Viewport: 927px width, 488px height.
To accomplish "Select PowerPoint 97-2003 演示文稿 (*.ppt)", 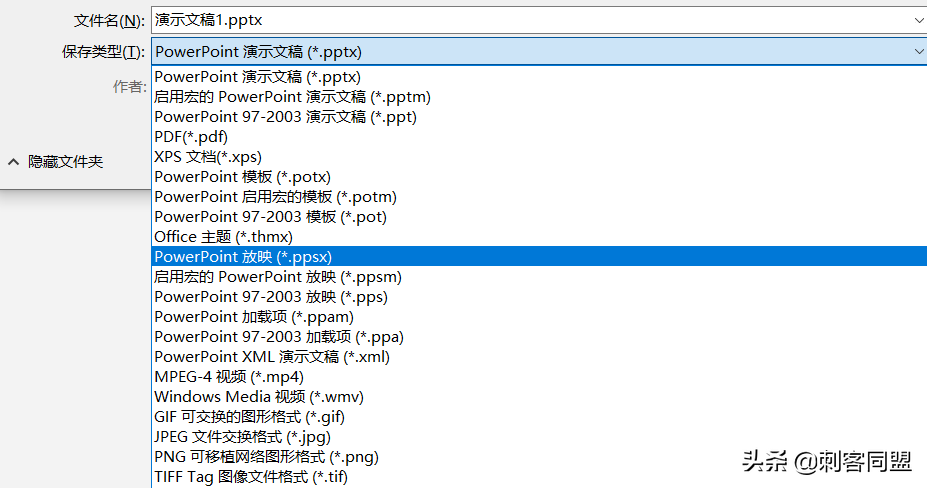I will [x=539, y=117].
